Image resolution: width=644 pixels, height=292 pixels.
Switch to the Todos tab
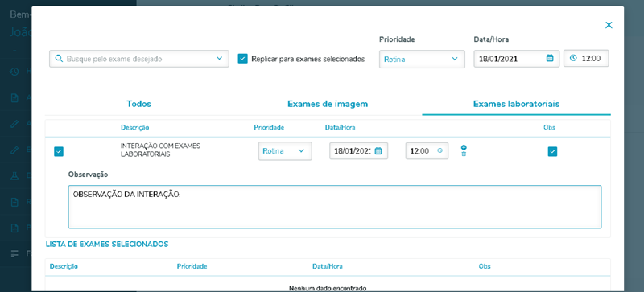coord(138,104)
